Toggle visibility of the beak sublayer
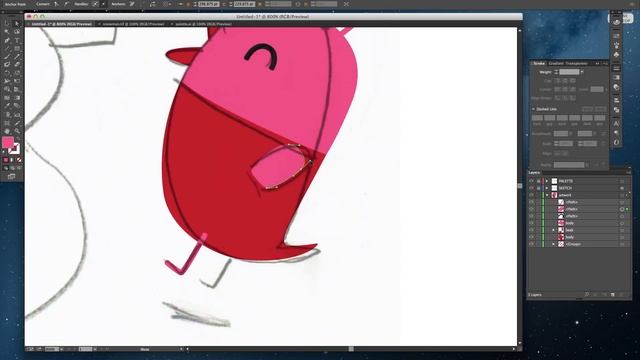Image resolution: width=640 pixels, height=360 pixels. 531,230
